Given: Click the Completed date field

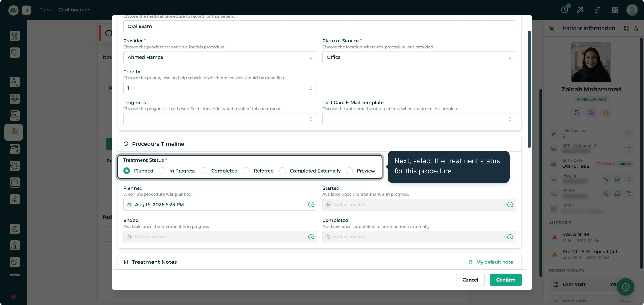Looking at the screenshot, I should [419, 237].
